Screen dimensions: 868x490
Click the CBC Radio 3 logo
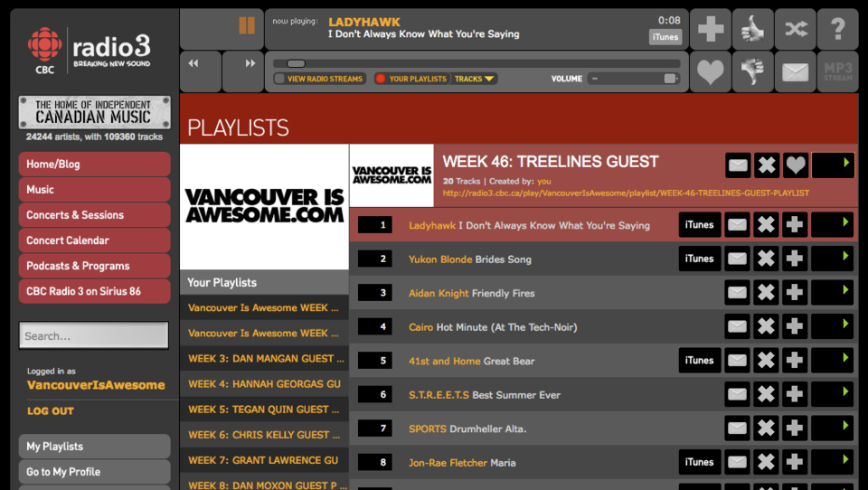(90, 51)
